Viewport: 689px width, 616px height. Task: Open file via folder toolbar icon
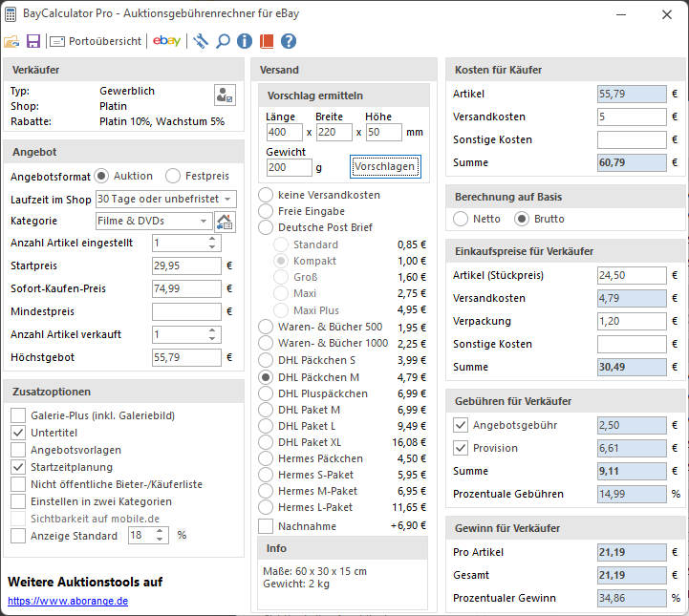(x=11, y=41)
